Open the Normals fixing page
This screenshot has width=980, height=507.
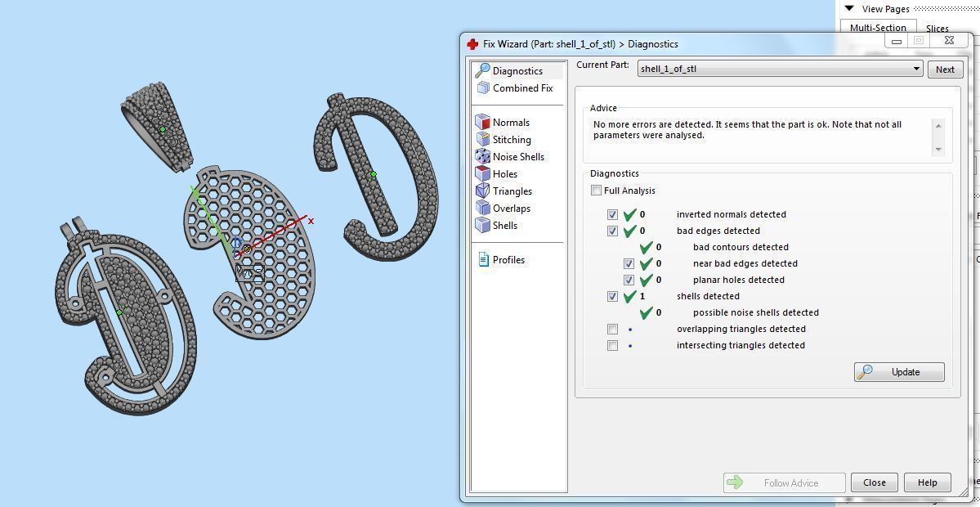(x=503, y=123)
